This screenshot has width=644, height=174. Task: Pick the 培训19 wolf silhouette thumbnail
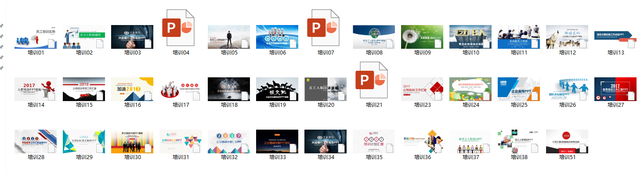(x=277, y=89)
